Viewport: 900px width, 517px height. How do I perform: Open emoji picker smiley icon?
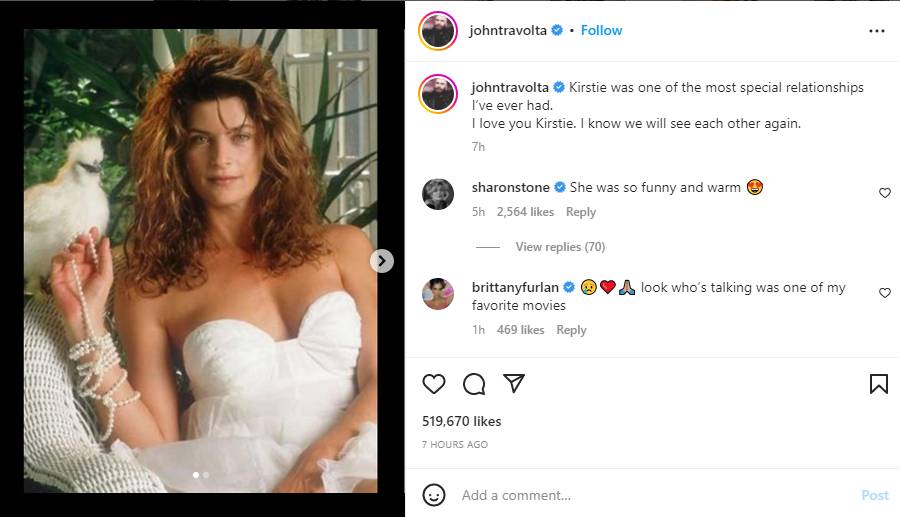tap(433, 495)
